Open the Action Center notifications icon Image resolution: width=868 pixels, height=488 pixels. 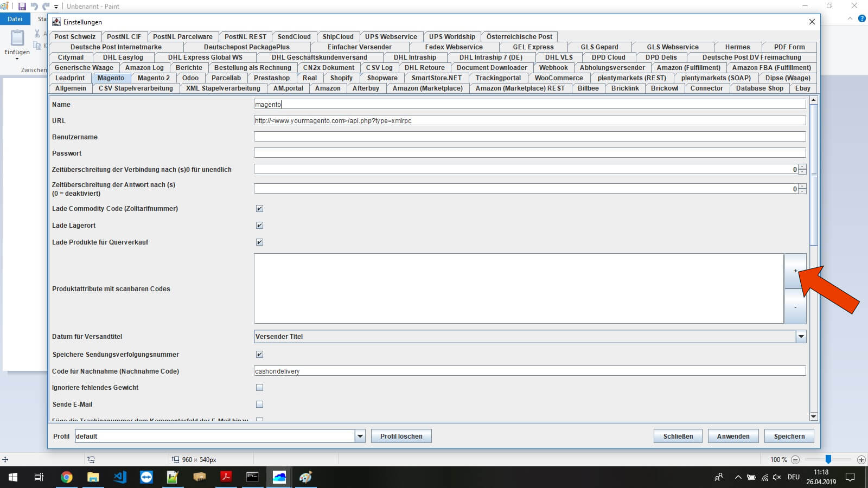(850, 477)
